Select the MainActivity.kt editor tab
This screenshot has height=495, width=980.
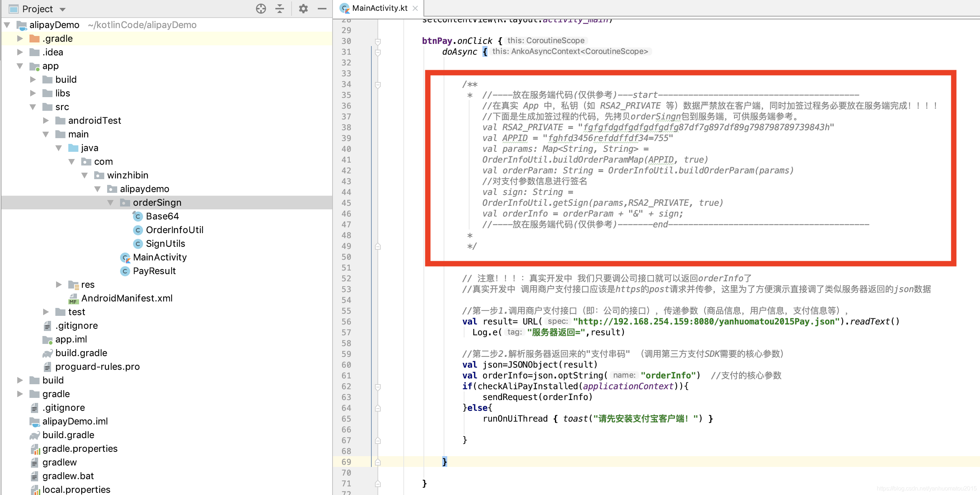tap(379, 8)
